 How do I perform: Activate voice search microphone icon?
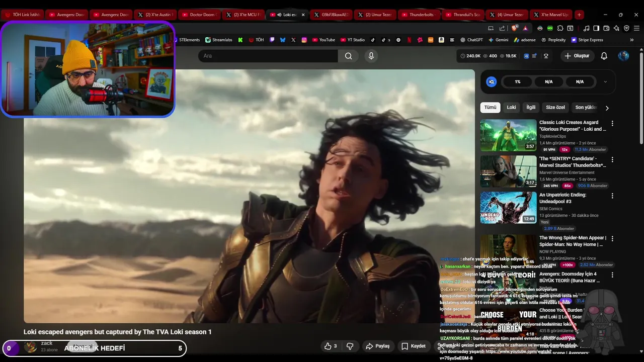click(x=371, y=56)
